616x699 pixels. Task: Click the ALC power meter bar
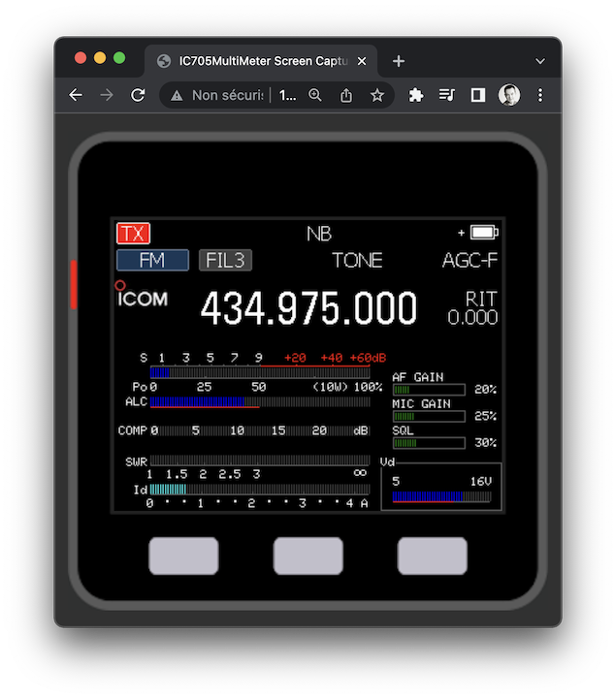tap(260, 402)
